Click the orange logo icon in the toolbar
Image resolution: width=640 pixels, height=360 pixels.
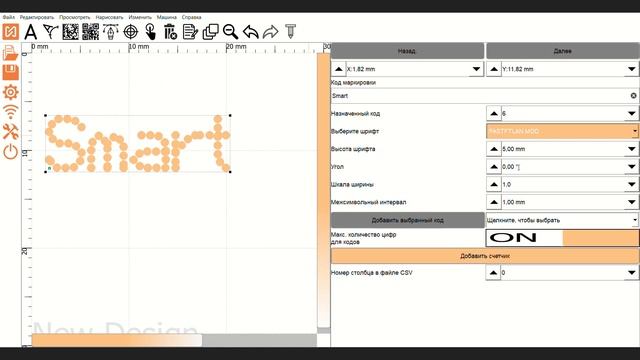click(11, 31)
